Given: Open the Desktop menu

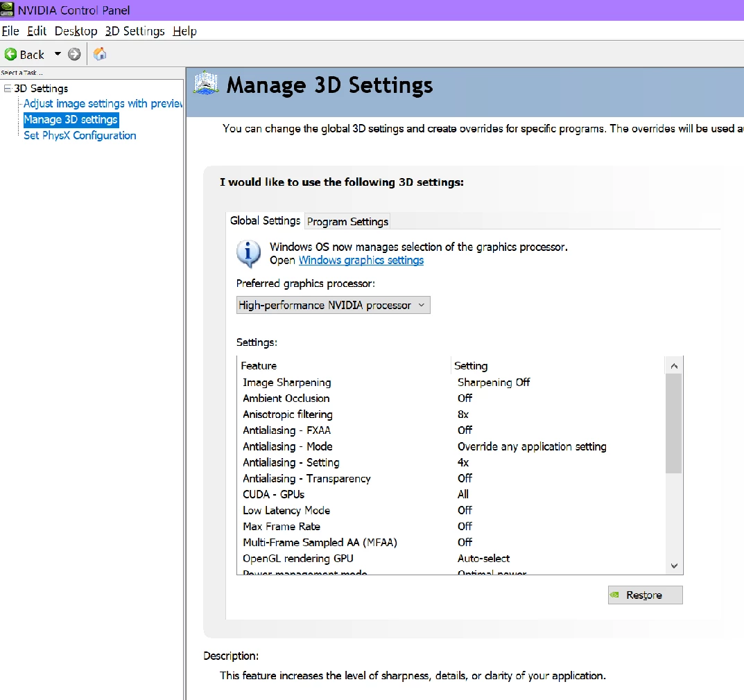Looking at the screenshot, I should coord(76,31).
